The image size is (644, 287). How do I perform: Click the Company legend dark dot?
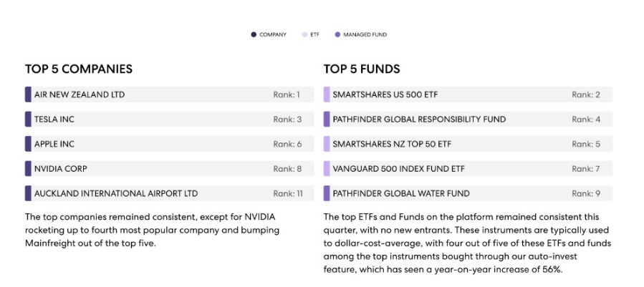(254, 34)
